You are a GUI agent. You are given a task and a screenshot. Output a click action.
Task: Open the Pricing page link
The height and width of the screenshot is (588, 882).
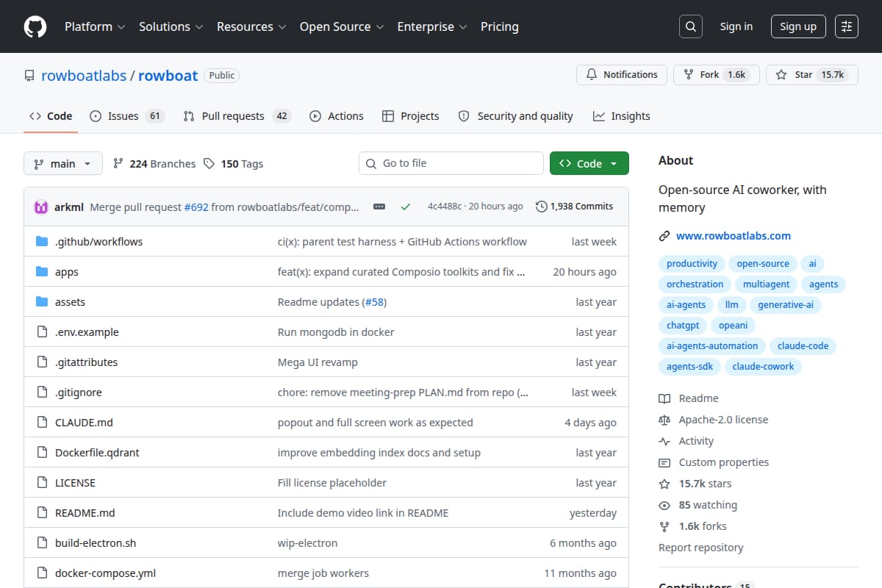(500, 26)
